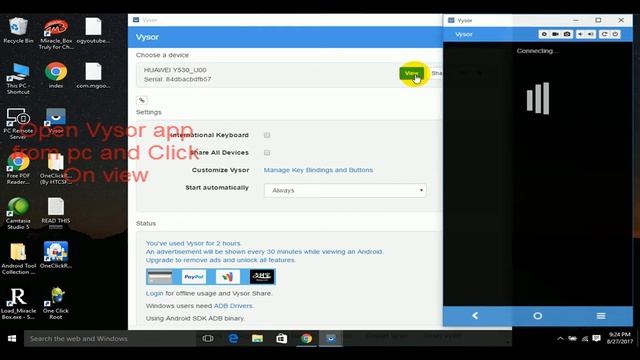
Task: Click the One Click Root desktop icon
Action: click(x=56, y=303)
